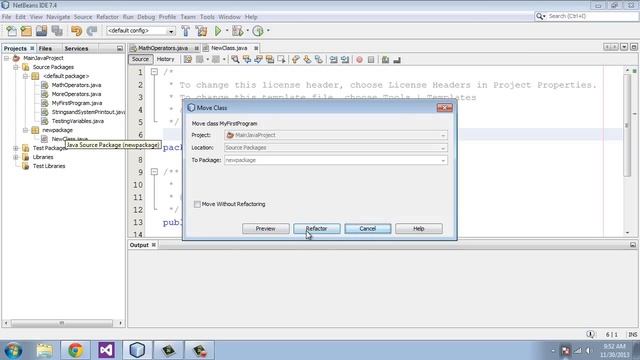Run the project with green arrow
640x360 pixels.
[x=218, y=31]
